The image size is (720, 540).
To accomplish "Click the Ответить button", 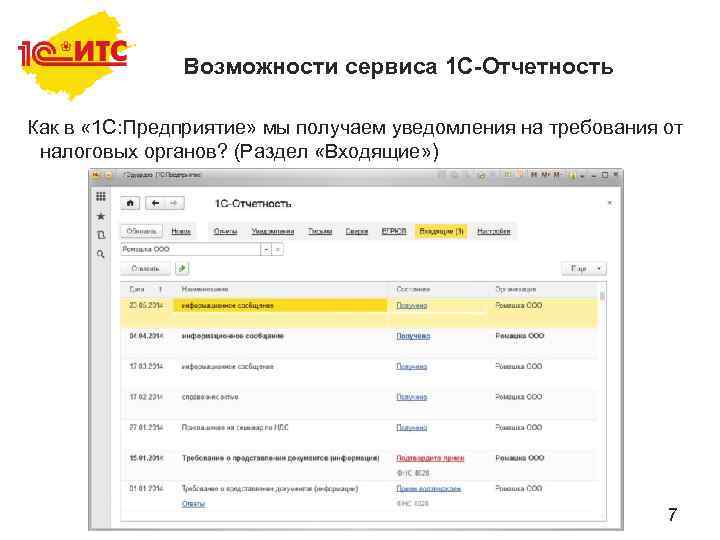I will point(146,268).
